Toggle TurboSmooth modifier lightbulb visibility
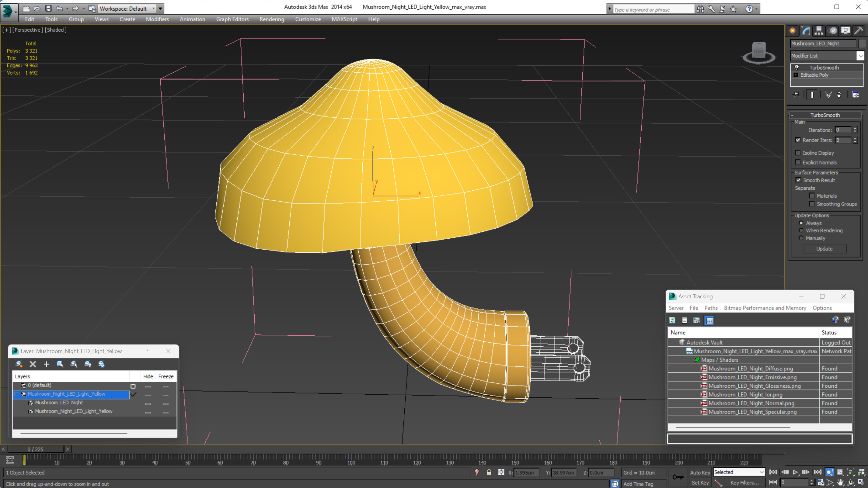868x488 pixels. 797,67
